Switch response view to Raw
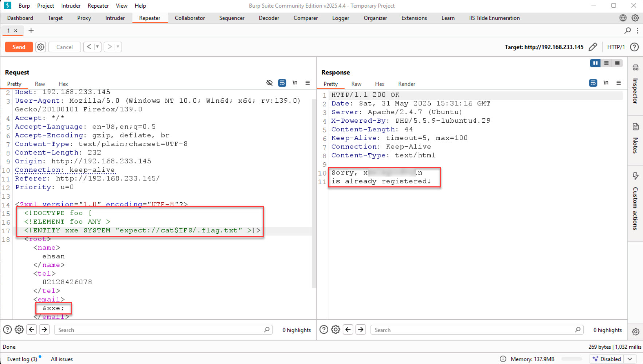Screen dimensions: 643x364 pyautogui.click(x=356, y=84)
